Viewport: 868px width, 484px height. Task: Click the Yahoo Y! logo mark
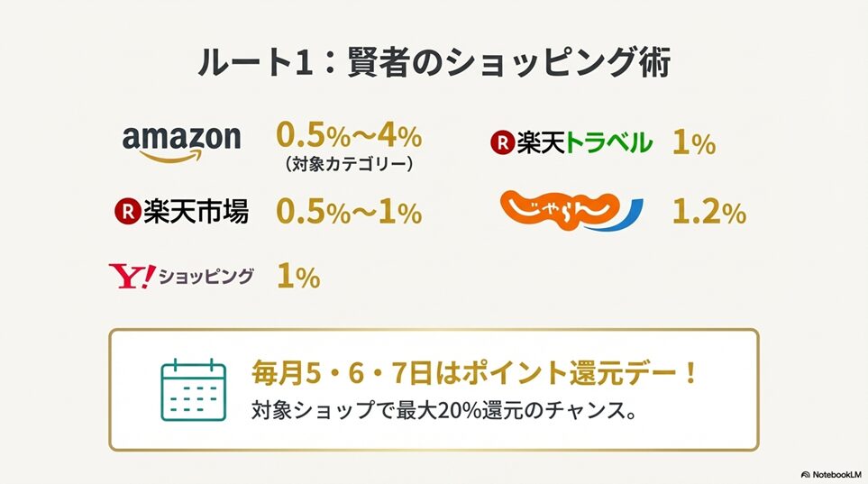[131, 276]
